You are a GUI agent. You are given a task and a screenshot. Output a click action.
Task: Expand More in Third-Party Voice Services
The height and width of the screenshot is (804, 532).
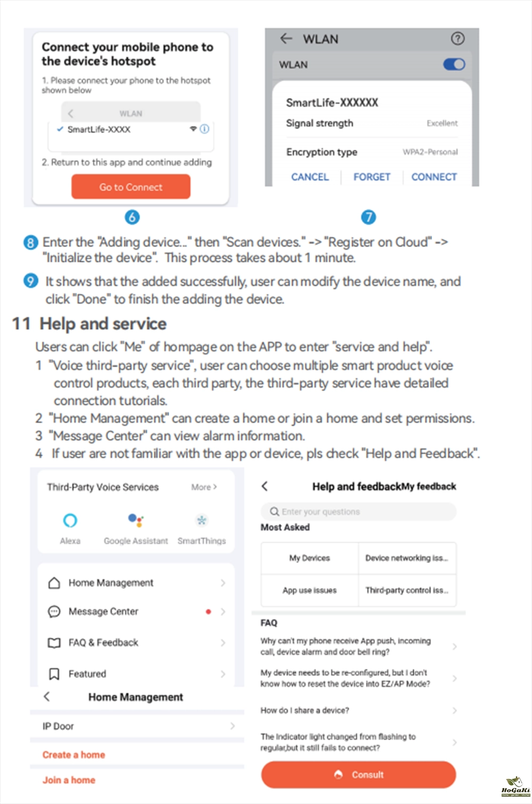coord(204,487)
